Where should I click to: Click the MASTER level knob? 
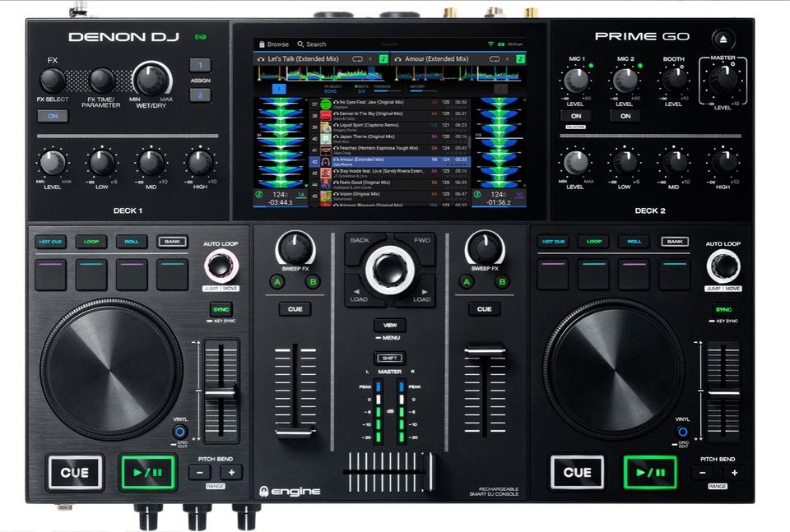click(723, 81)
